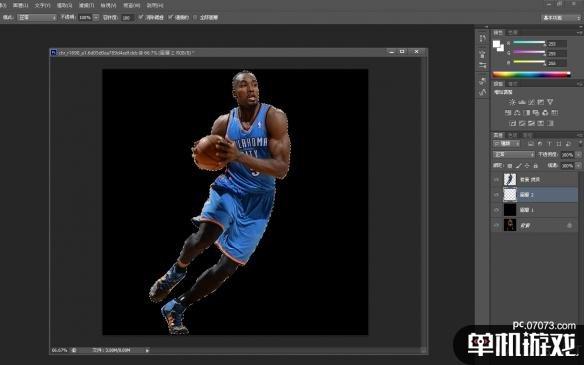This screenshot has width=584, height=365.
Task: Open the 窗口(W) menu
Action: point(131,6)
